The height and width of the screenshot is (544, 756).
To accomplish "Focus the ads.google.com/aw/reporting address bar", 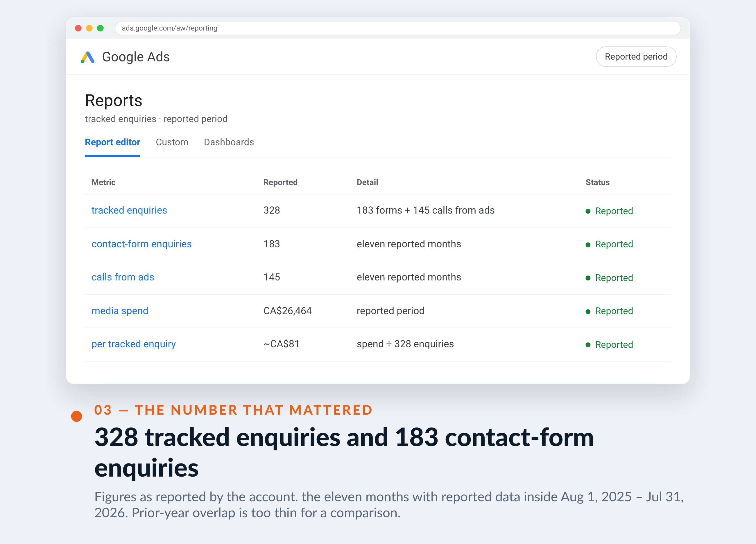I will [x=398, y=28].
